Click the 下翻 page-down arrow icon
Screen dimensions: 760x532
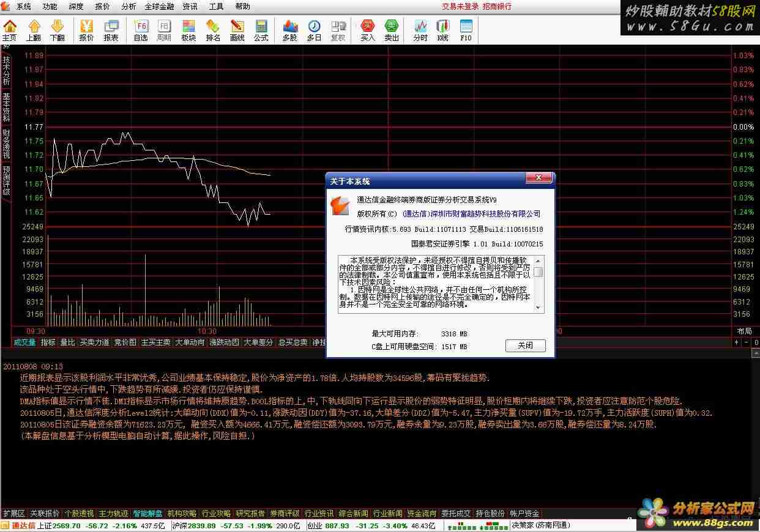click(58, 31)
